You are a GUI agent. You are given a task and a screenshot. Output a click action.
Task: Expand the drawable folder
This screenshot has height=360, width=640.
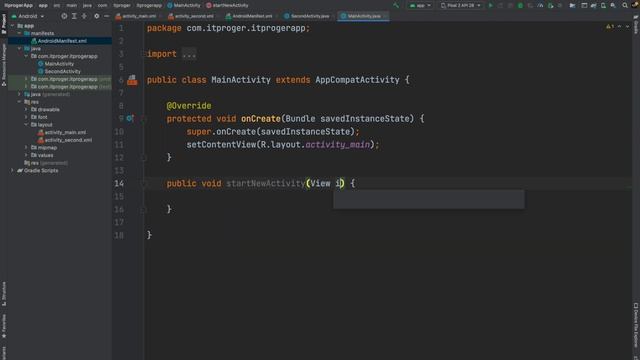coord(26,109)
